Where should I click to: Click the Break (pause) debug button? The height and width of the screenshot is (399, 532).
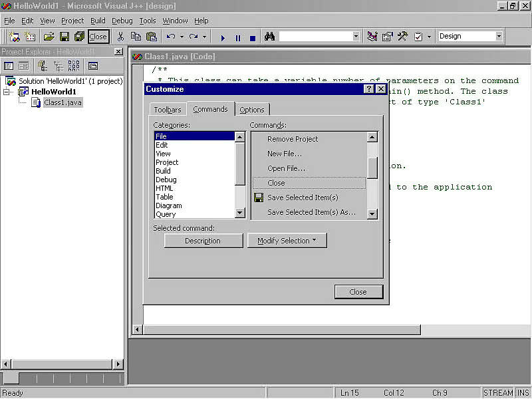pyautogui.click(x=238, y=38)
